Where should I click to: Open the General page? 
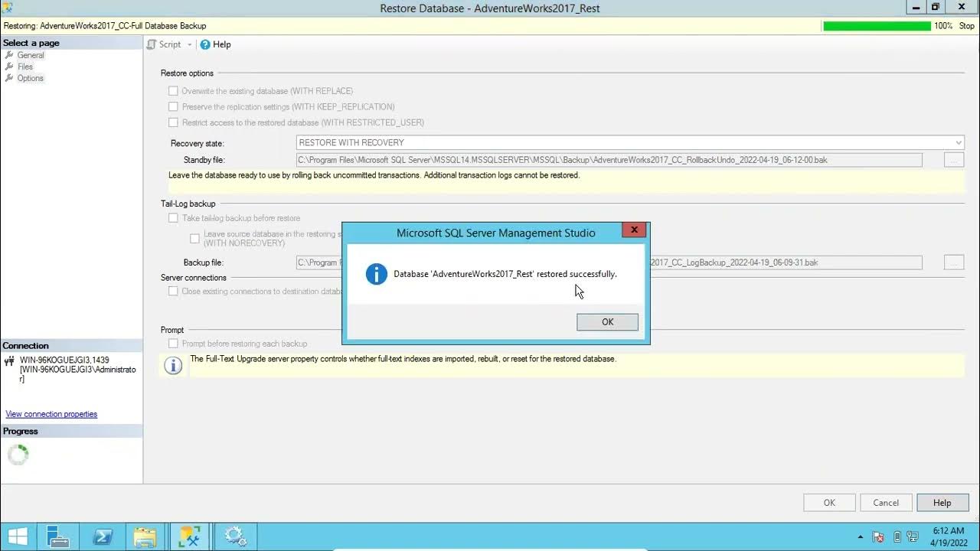pyautogui.click(x=31, y=55)
